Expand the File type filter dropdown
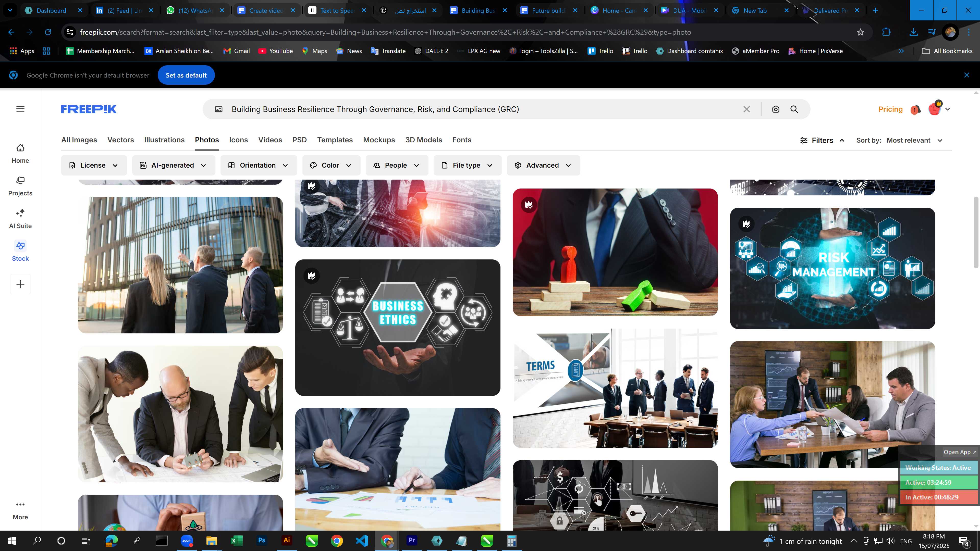 pos(468,165)
